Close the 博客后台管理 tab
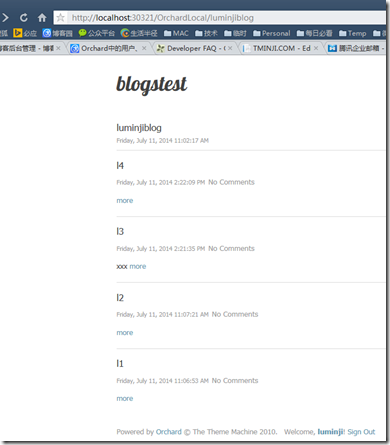The width and height of the screenshot is (390, 445). tap(58, 48)
